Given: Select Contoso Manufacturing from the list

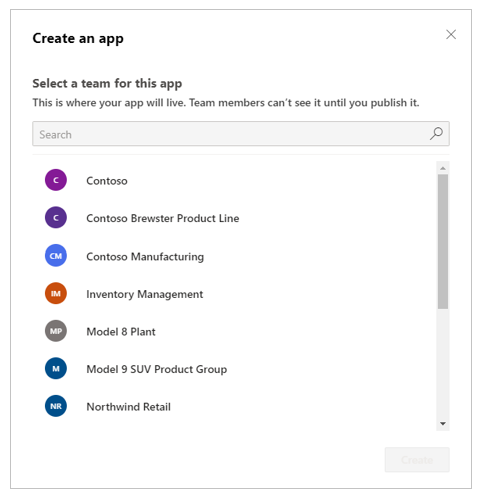Looking at the screenshot, I should coord(233,256).
